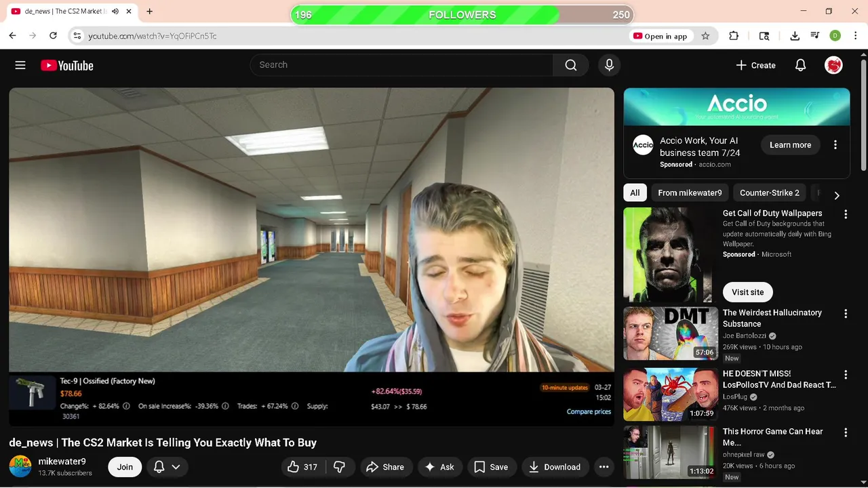Select the All filter chip
Screen dimensions: 868x488
tap(635, 192)
